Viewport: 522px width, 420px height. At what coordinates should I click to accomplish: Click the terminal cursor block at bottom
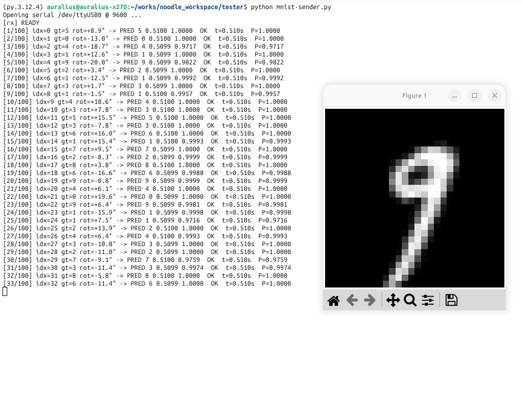5,292
